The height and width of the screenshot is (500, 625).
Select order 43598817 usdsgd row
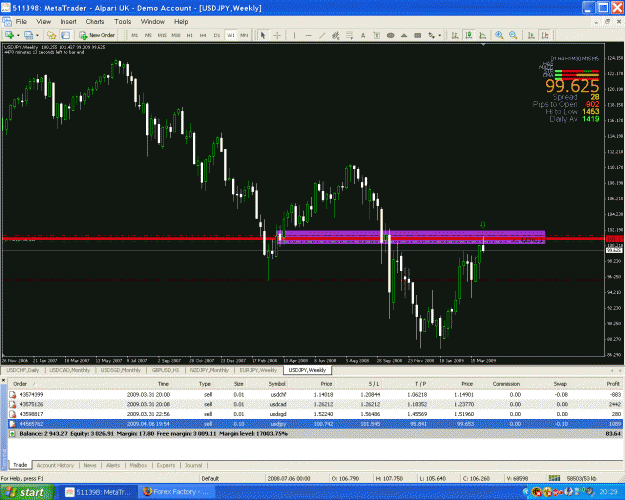pyautogui.click(x=315, y=414)
